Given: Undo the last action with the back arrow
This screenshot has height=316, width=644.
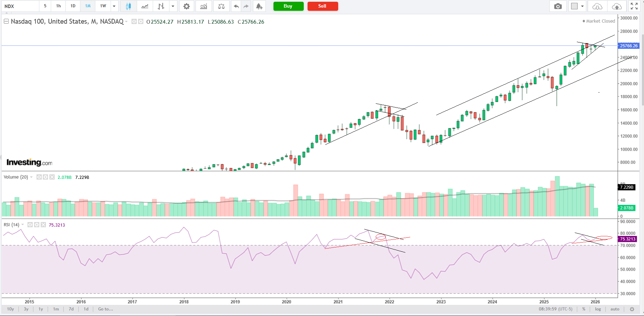Looking at the screenshot, I should click(236, 6).
